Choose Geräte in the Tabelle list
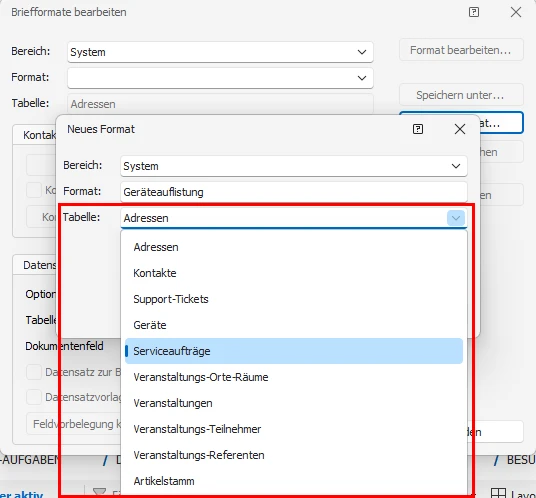Screen dimensions: 536x498 click(x=294, y=325)
